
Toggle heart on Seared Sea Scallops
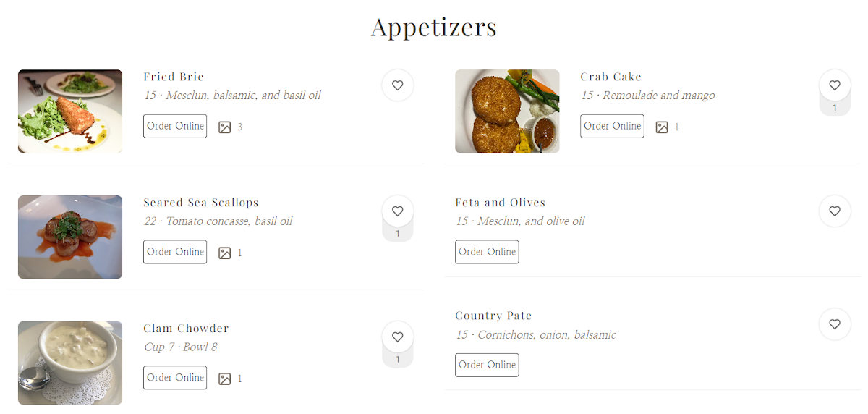coord(397,211)
